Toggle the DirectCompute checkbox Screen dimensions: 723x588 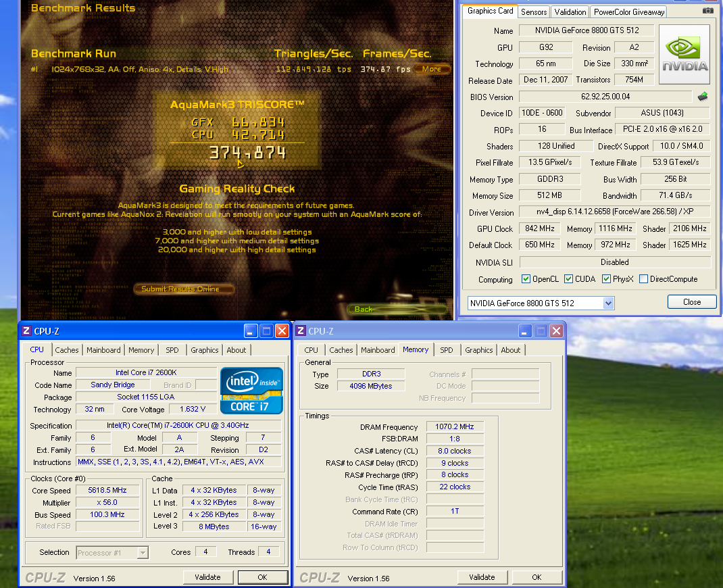click(644, 279)
